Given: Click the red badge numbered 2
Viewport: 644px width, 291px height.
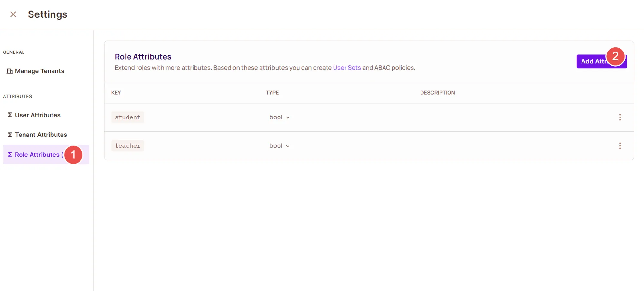Looking at the screenshot, I should [615, 56].
